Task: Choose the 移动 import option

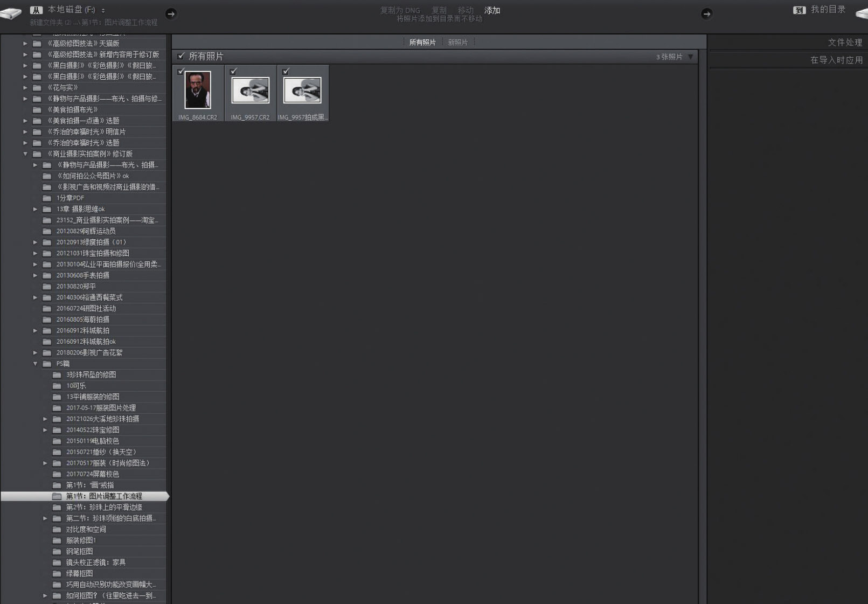Action: coord(465,10)
